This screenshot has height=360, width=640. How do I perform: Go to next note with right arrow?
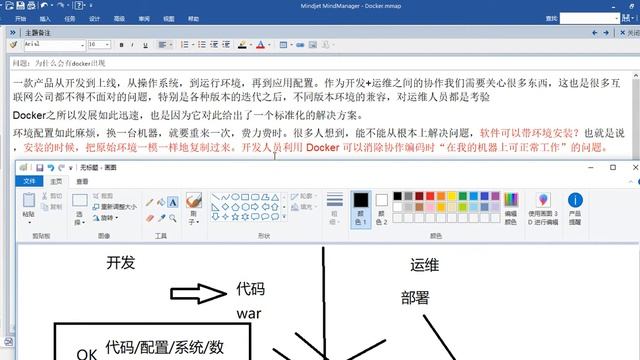606,33
